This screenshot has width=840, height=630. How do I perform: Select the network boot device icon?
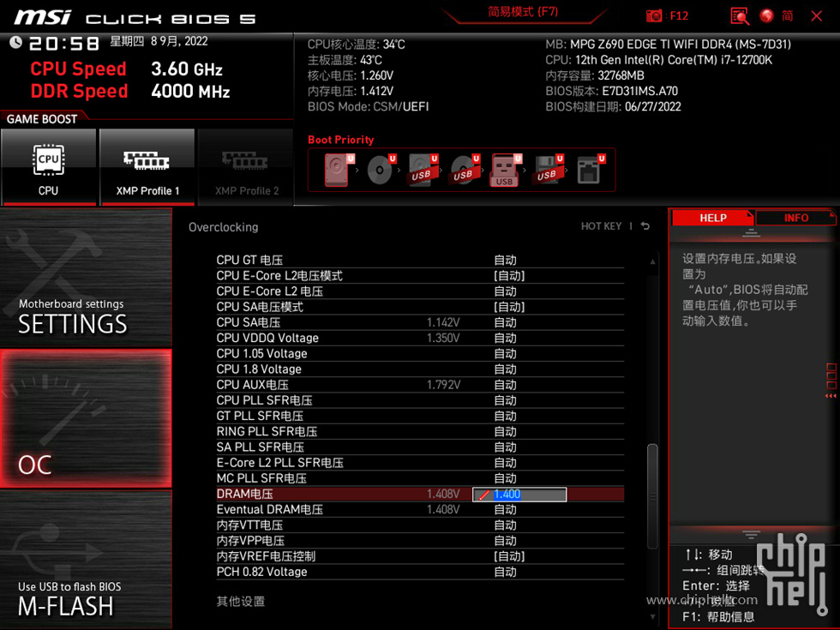point(591,170)
